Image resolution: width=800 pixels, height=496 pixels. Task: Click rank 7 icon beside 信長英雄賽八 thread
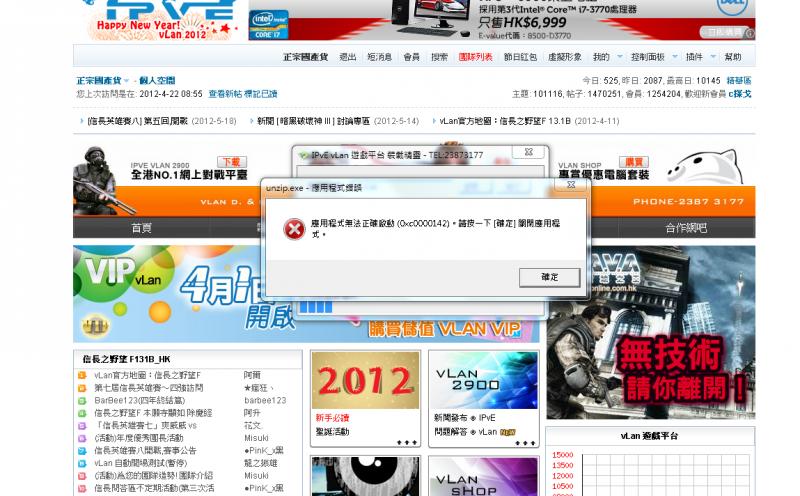[x=82, y=451]
